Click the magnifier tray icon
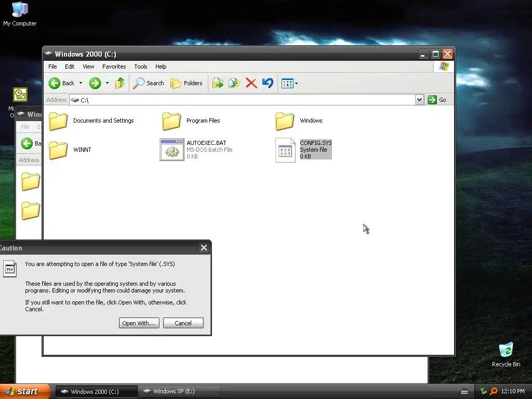The height and width of the screenshot is (399, 532). pos(494,391)
